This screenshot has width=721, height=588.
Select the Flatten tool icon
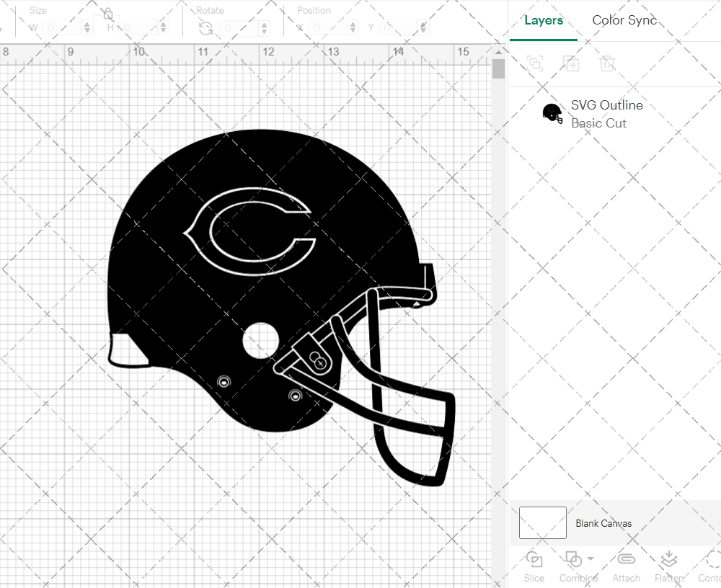(668, 559)
